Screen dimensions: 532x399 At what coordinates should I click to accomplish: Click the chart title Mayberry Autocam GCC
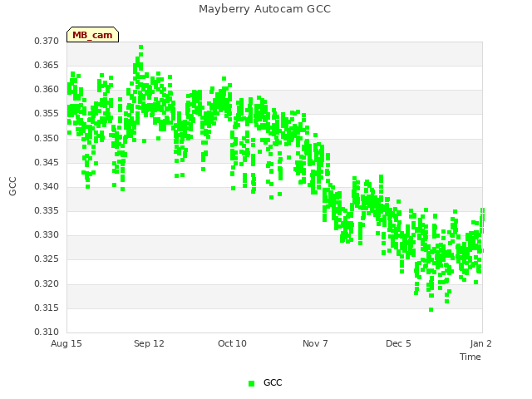pos(264,9)
